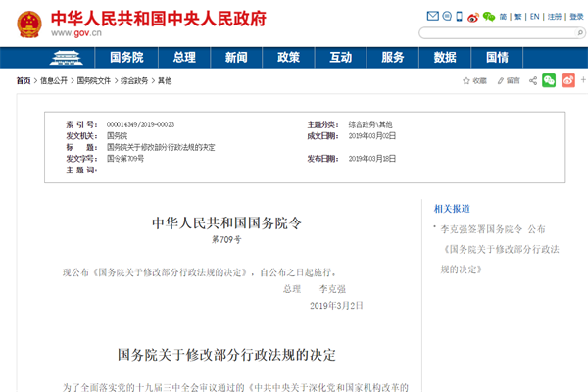Share via green WeChat button
This screenshot has height=392, width=588.
pyautogui.click(x=549, y=80)
